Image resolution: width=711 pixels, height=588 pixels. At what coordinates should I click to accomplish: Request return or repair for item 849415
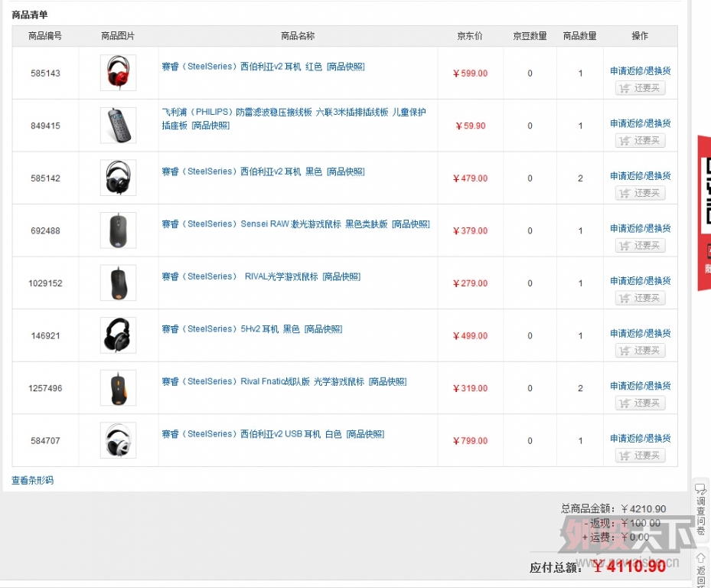(x=641, y=123)
